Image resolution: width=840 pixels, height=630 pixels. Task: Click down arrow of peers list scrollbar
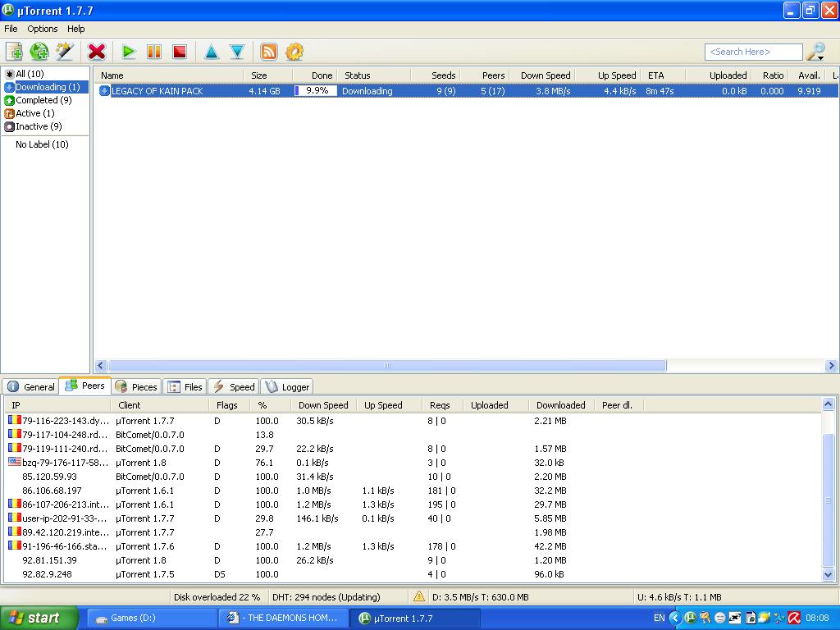coord(828,575)
